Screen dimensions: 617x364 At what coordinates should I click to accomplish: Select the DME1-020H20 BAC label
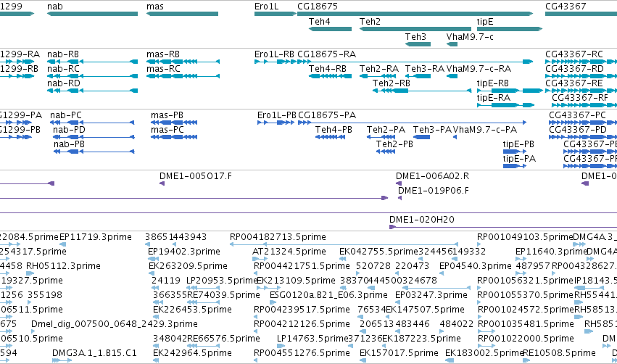tap(422, 220)
